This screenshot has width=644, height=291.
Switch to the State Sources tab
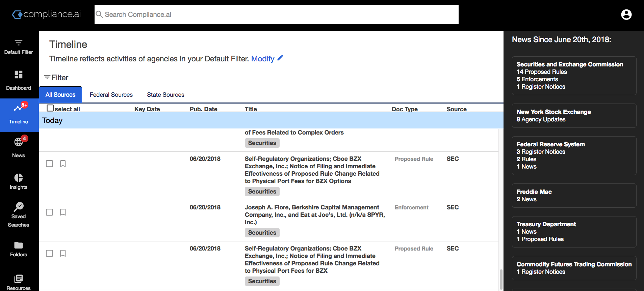(x=165, y=95)
